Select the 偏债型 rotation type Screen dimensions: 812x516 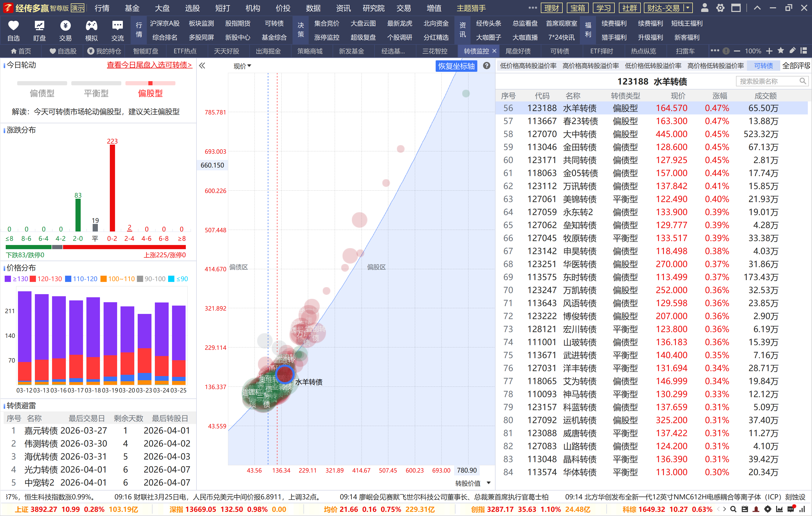pyautogui.click(x=42, y=93)
